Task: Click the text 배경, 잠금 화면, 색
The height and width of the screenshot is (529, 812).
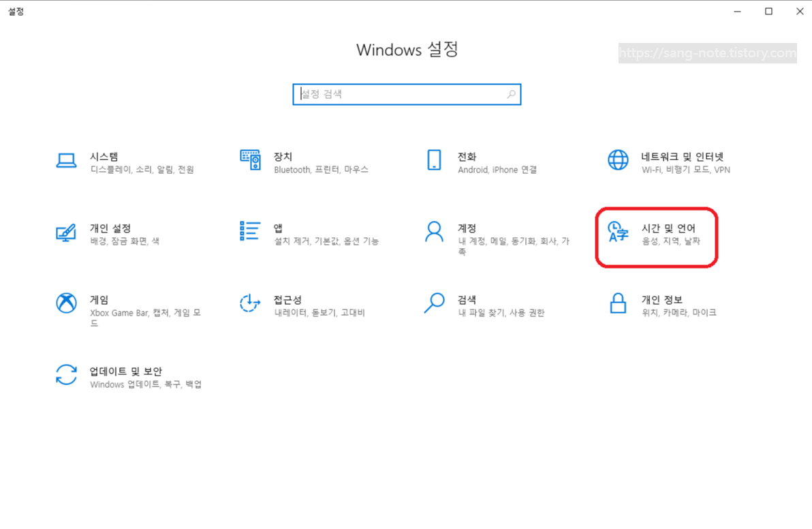Action: [125, 241]
